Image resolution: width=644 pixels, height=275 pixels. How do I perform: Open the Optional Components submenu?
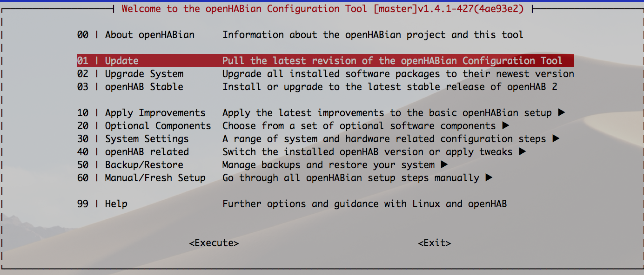click(158, 126)
